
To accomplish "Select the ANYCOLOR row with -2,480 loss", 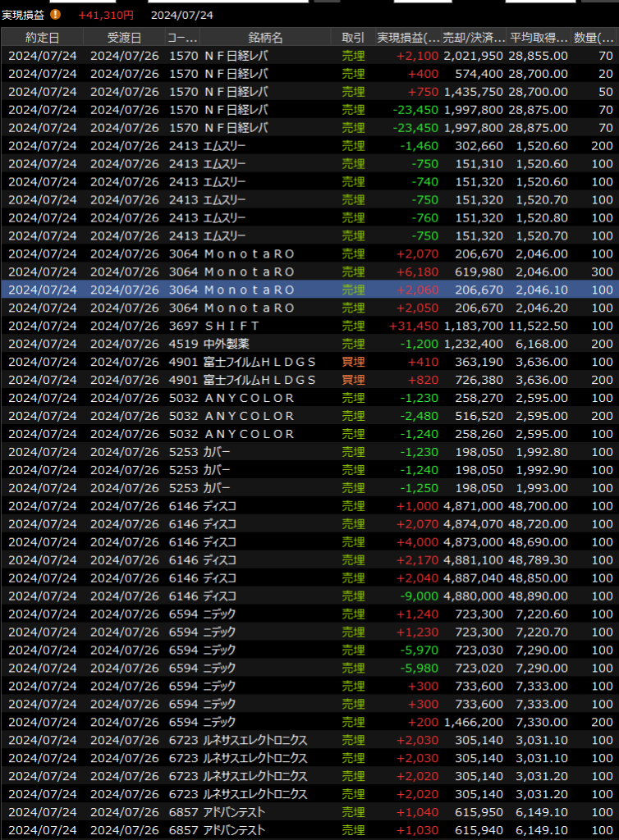I will tap(309, 416).
